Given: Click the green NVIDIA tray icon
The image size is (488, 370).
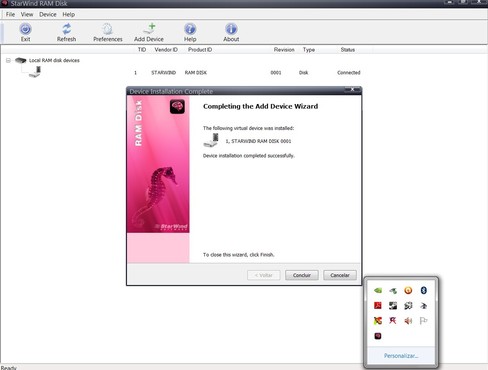Looking at the screenshot, I should pos(378,290).
